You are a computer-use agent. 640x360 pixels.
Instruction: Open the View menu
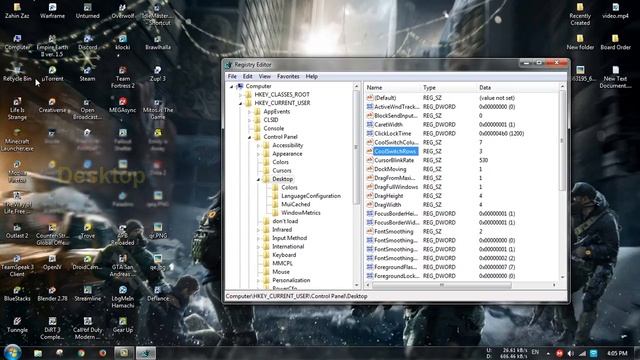coord(264,76)
